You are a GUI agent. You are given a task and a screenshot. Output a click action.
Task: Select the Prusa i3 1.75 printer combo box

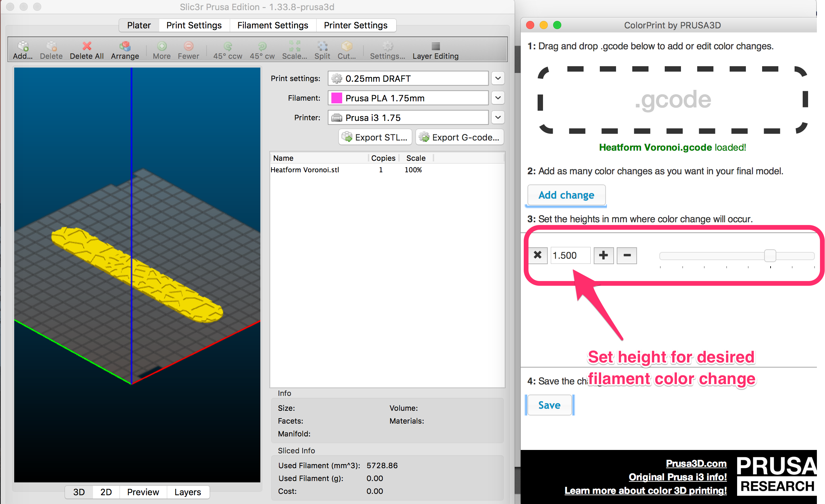point(408,118)
